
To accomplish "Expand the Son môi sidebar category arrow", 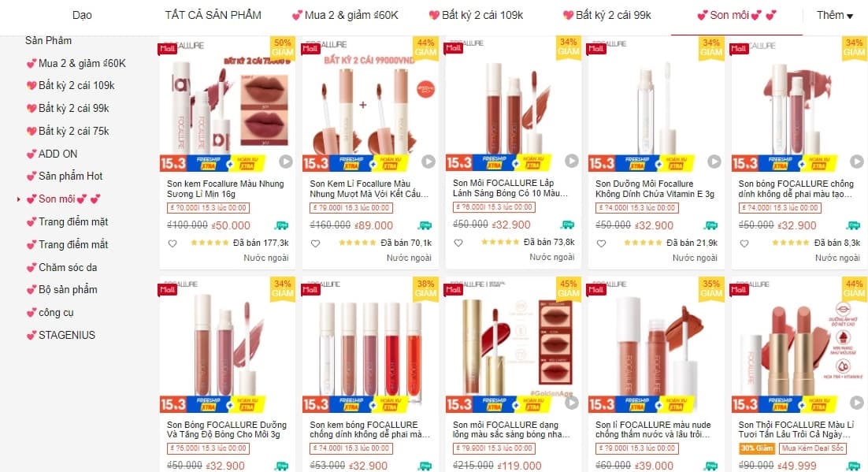I will coord(18,199).
